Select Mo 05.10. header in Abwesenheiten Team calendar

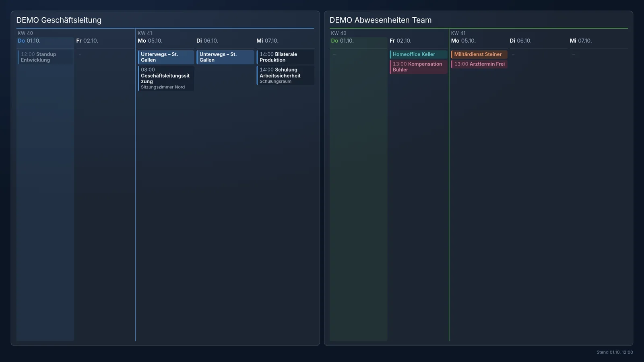463,41
